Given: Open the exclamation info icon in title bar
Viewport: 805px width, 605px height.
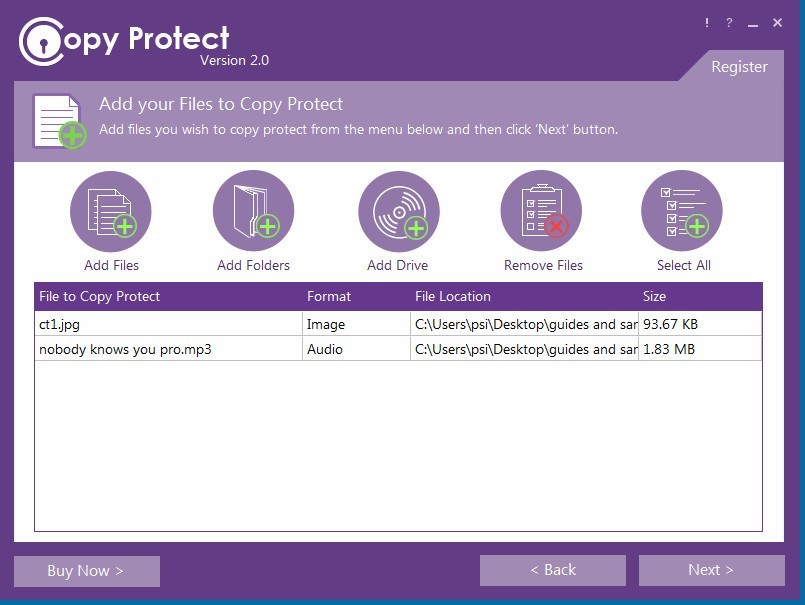Looking at the screenshot, I should pyautogui.click(x=707, y=23).
